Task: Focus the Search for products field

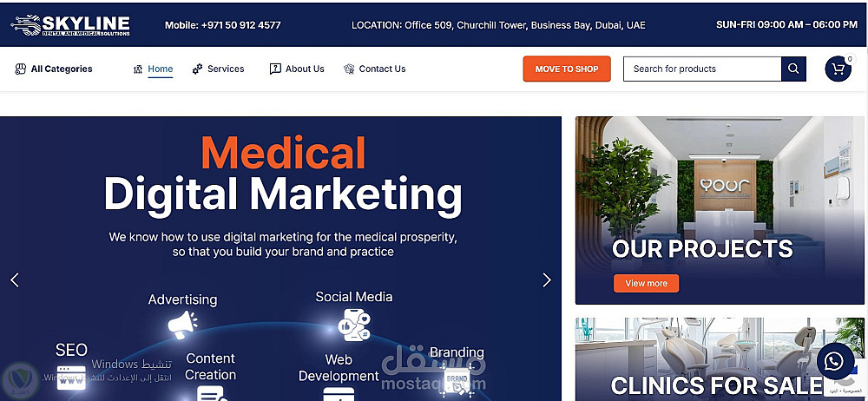Action: coord(702,69)
